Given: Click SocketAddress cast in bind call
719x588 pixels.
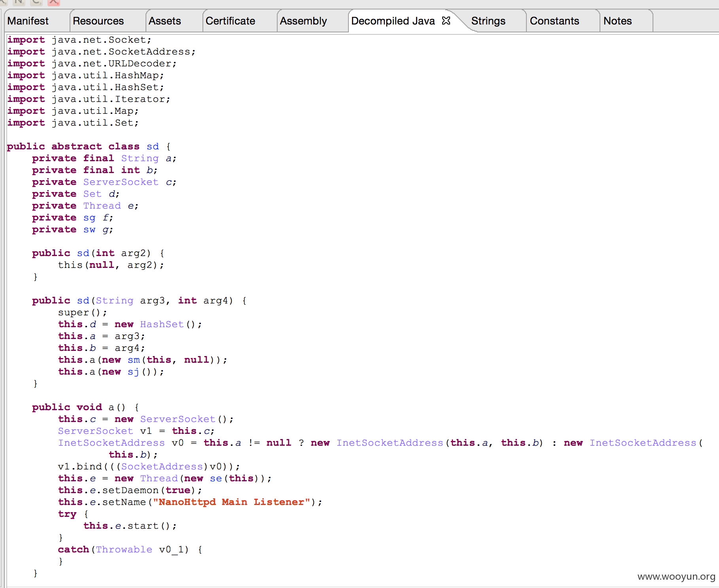Looking at the screenshot, I should [162, 467].
